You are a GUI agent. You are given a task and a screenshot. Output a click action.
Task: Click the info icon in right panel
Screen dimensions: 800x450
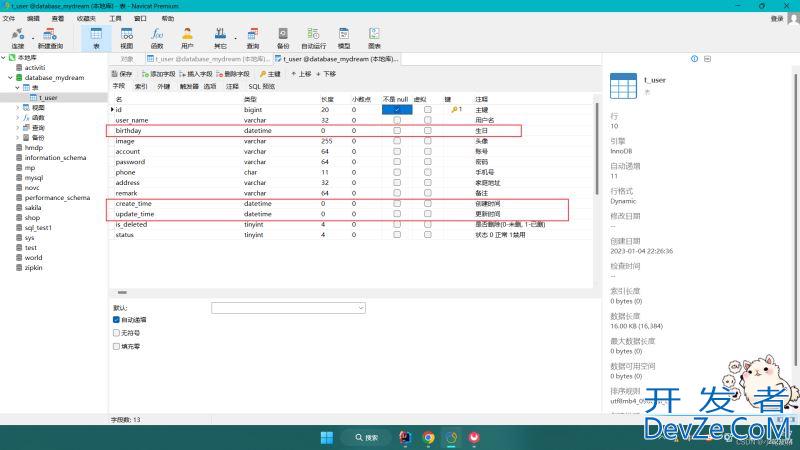(x=694, y=59)
